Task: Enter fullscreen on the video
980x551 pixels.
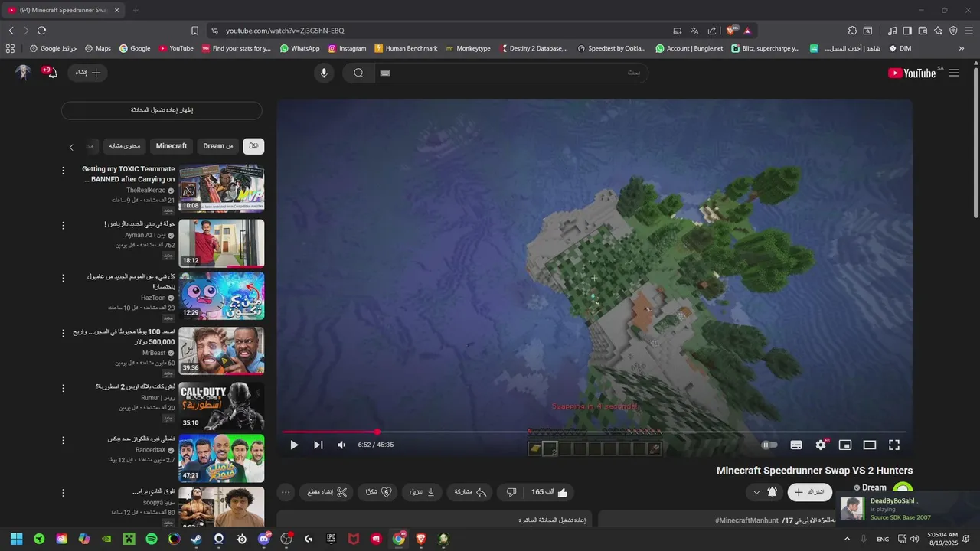Action: pos(893,445)
